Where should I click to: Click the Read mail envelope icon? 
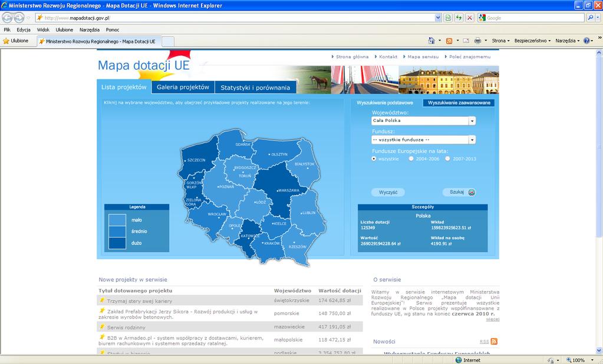[x=466, y=41]
